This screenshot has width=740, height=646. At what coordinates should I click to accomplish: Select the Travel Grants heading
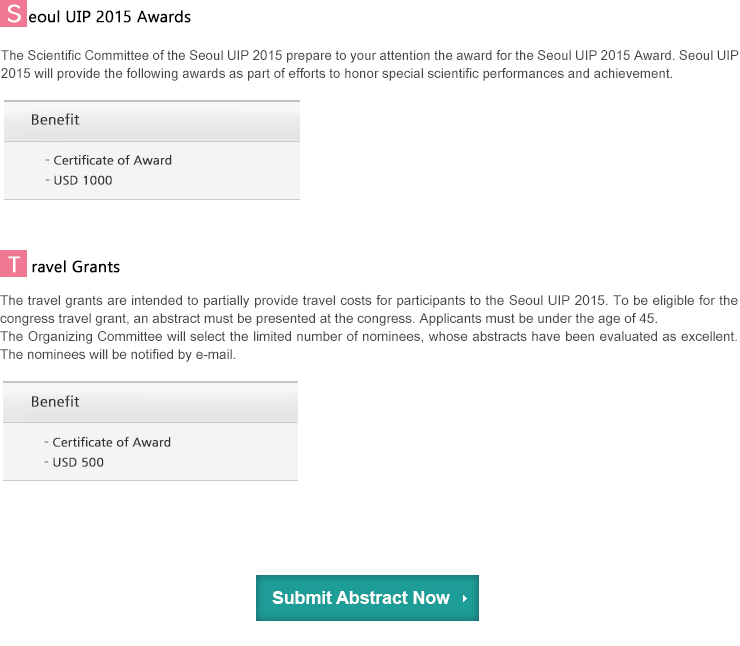[60, 264]
